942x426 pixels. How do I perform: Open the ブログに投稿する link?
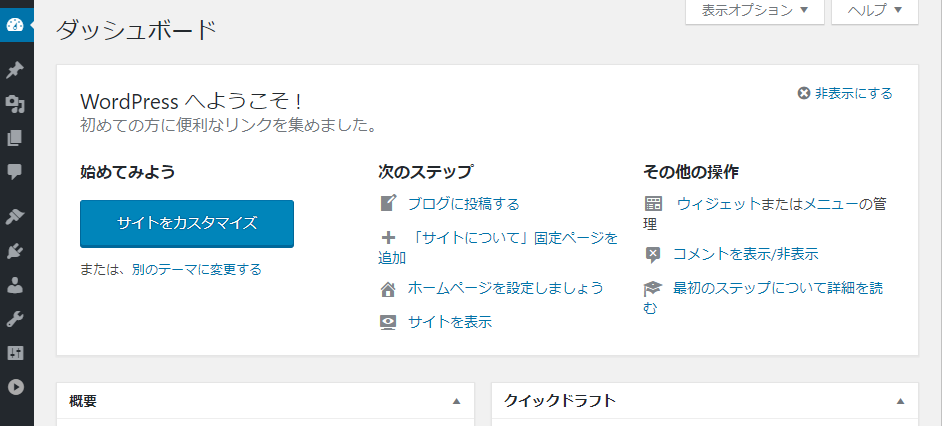point(463,204)
